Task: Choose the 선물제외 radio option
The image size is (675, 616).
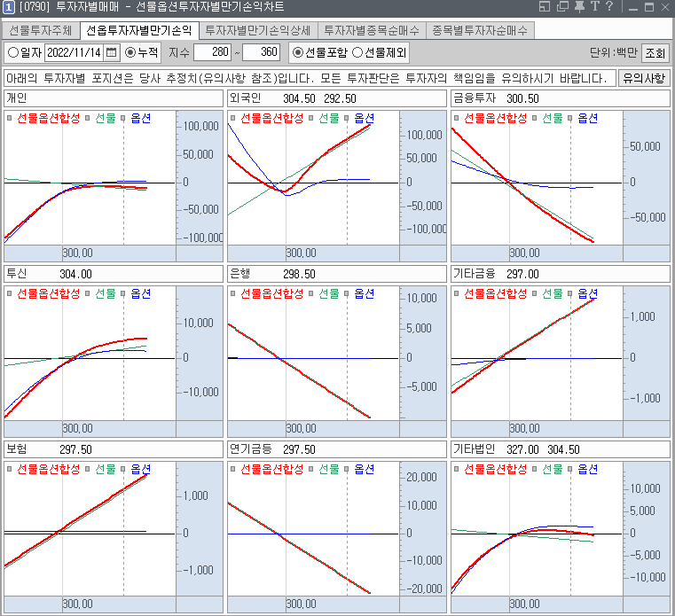Action: coord(357,52)
